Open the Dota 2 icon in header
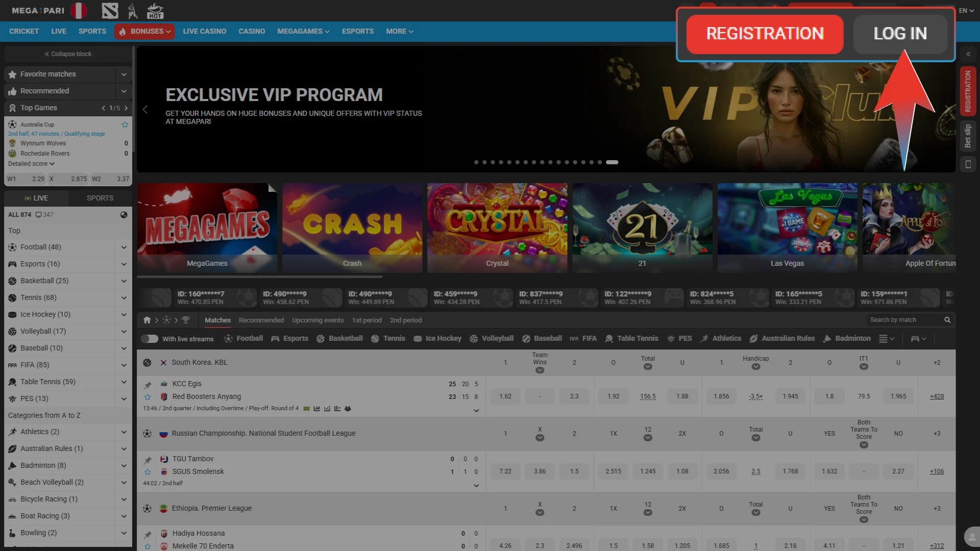This screenshot has width=980, height=551. click(x=110, y=10)
